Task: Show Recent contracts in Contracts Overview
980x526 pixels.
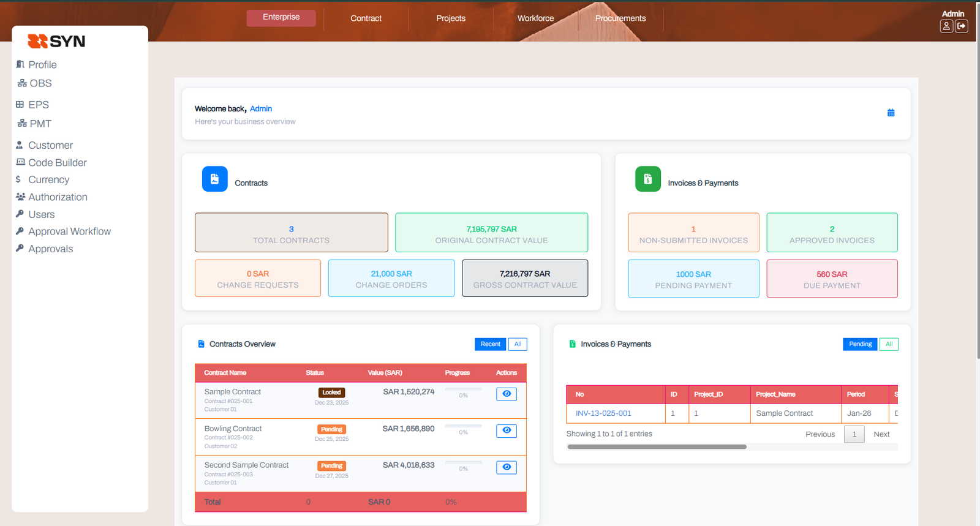Action: pyautogui.click(x=490, y=344)
